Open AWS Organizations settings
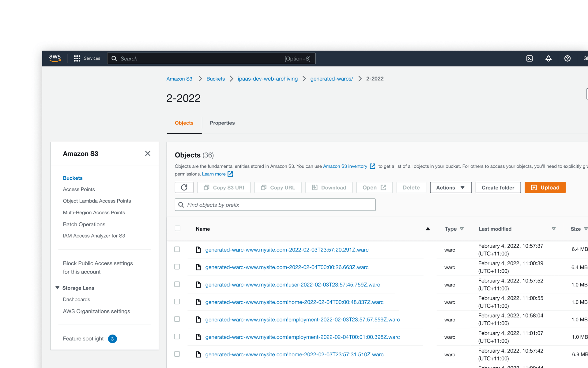 (x=96, y=312)
